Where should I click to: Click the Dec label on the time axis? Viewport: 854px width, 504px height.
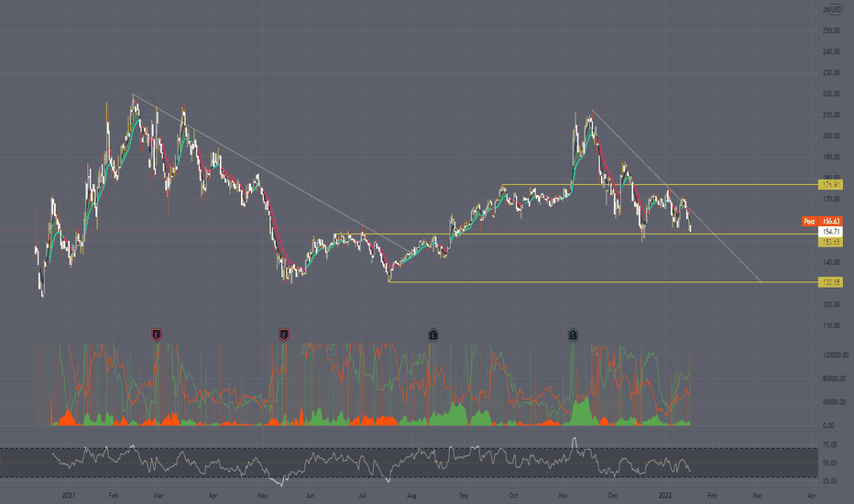pos(613,495)
